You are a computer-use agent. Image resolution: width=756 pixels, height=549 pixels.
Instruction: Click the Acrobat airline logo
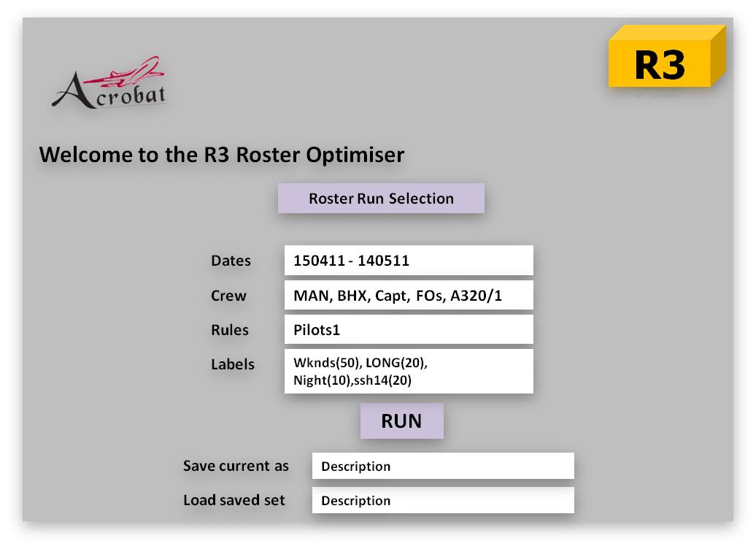(111, 85)
